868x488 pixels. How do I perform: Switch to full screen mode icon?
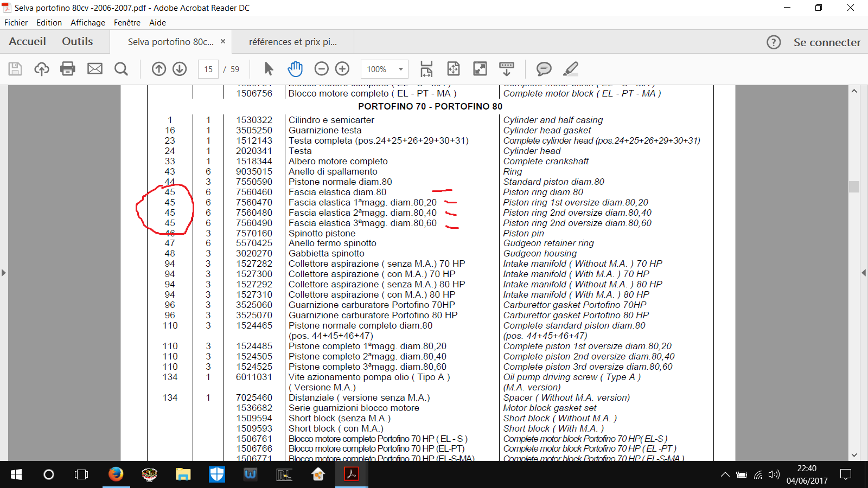[x=480, y=69]
